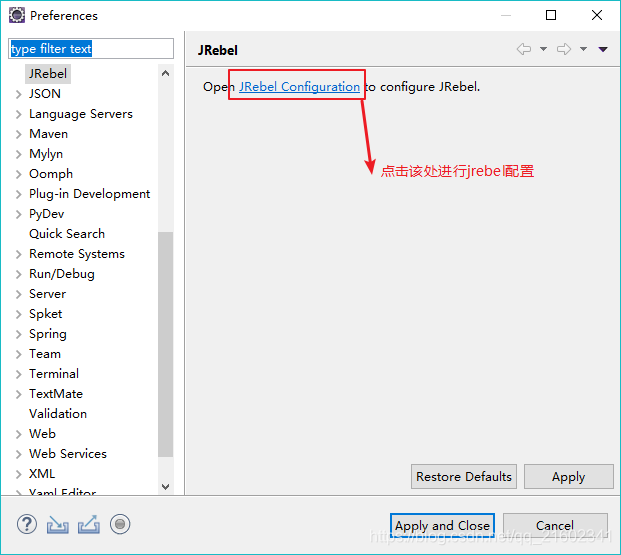This screenshot has height=555, width=621.
Task: Click the Eclipse Preferences window icon
Action: click(17, 15)
